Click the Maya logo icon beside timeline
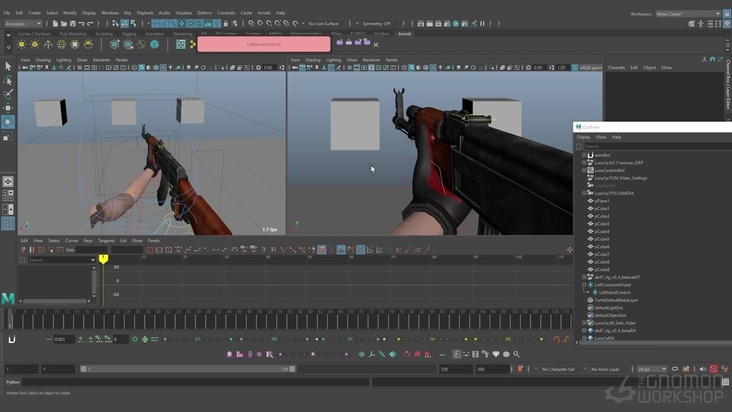 pos(8,299)
